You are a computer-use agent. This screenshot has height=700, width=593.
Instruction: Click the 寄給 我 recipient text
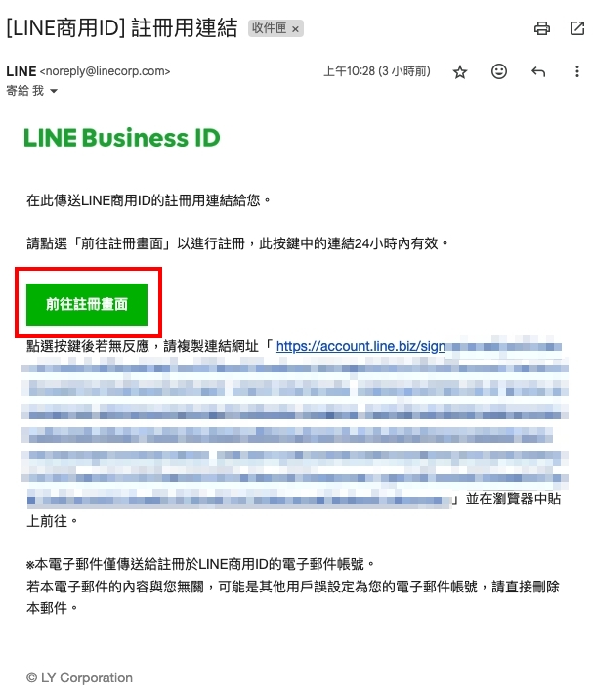(24, 91)
